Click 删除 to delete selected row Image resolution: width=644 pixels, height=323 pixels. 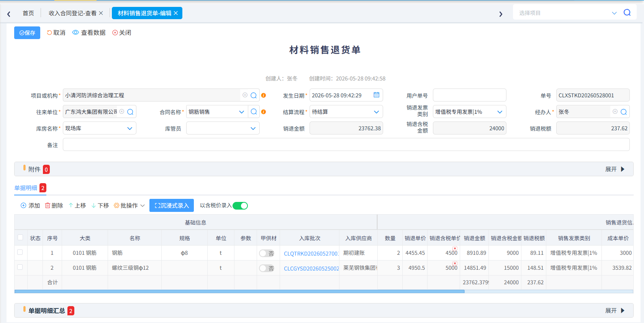point(54,206)
